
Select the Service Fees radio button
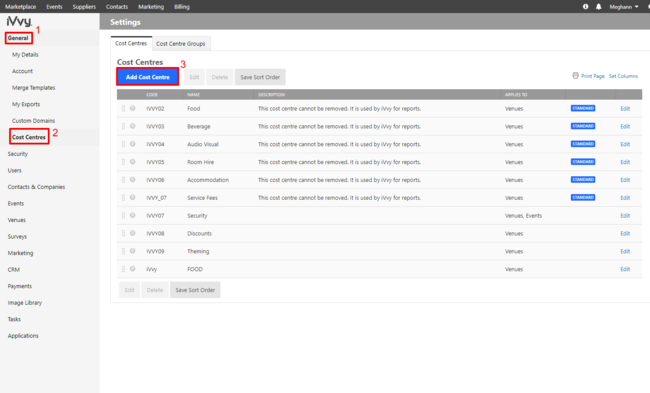(x=133, y=197)
